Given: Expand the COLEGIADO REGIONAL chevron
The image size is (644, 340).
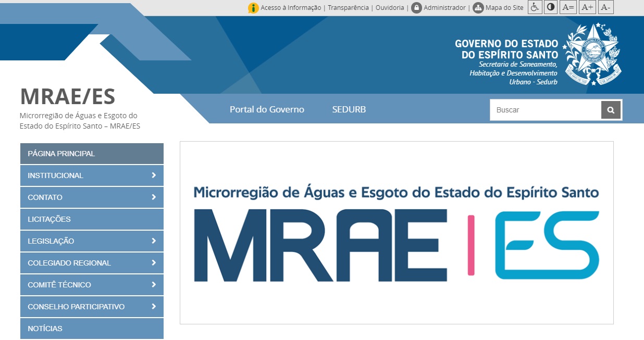Looking at the screenshot, I should click(153, 263).
